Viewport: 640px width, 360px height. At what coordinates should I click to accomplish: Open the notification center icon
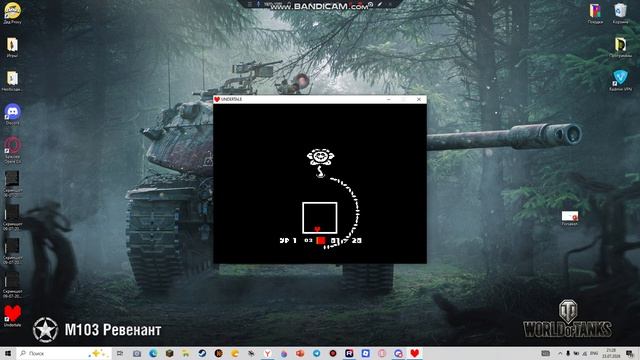(630, 353)
